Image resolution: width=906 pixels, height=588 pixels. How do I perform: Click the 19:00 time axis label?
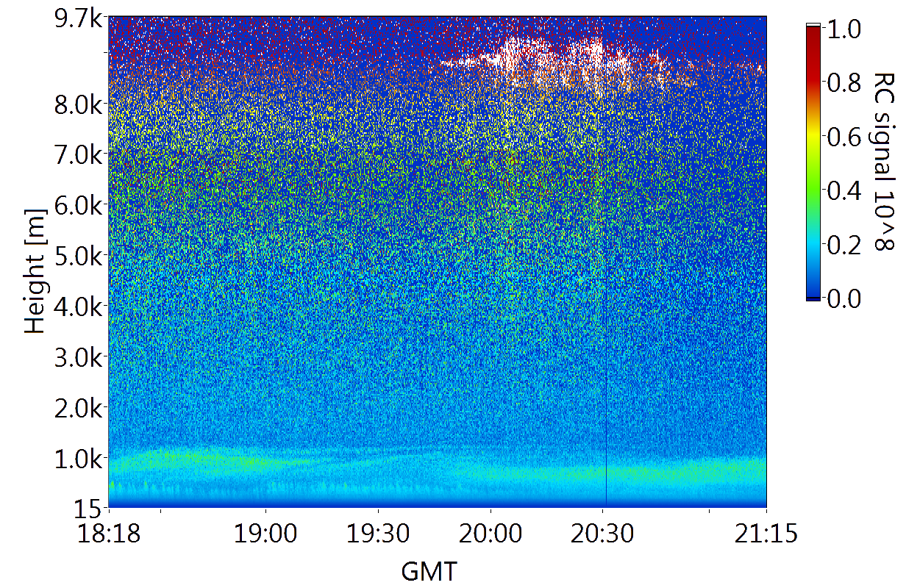pyautogui.click(x=265, y=533)
